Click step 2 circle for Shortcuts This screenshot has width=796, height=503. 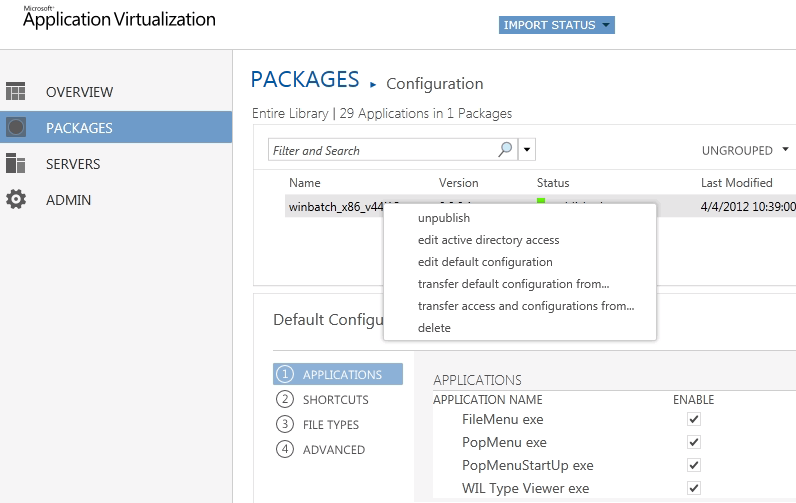coord(285,399)
